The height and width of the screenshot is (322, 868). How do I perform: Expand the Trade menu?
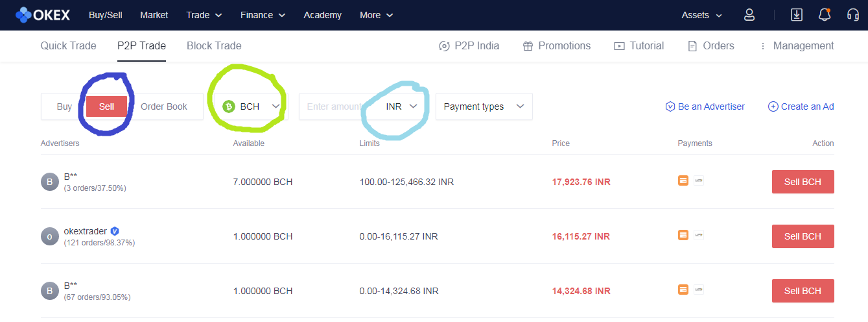tap(204, 15)
